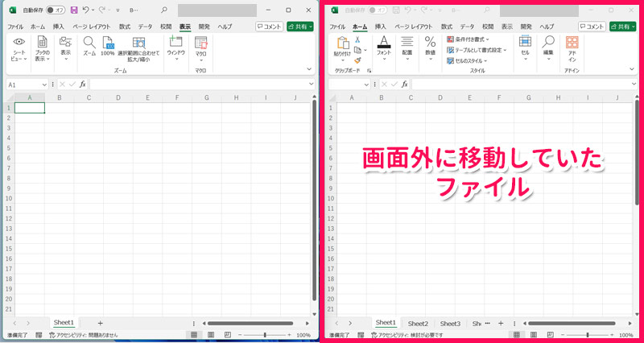Open the Cells (セル) group in right window
The width and height of the screenshot is (644, 343).
coord(526,48)
